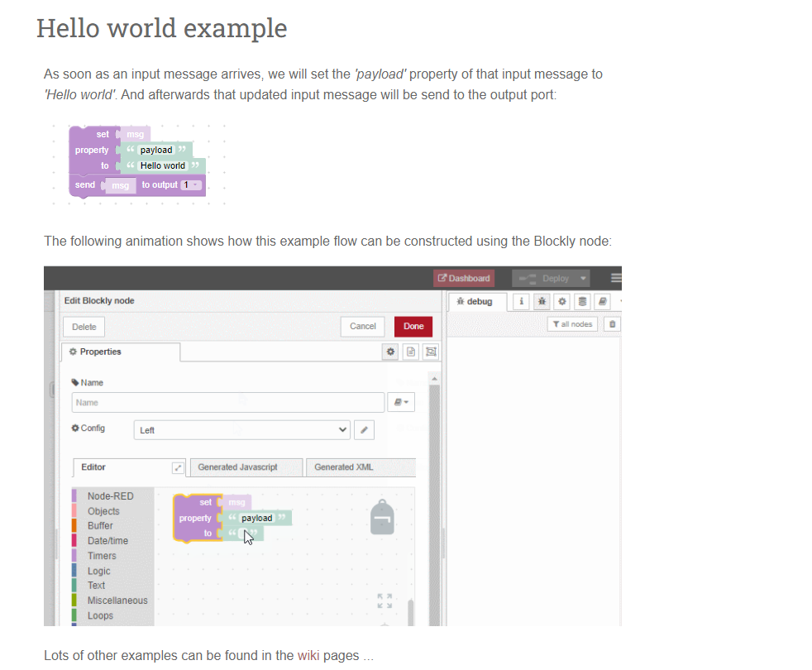Click the payload text in the top block

(x=156, y=151)
